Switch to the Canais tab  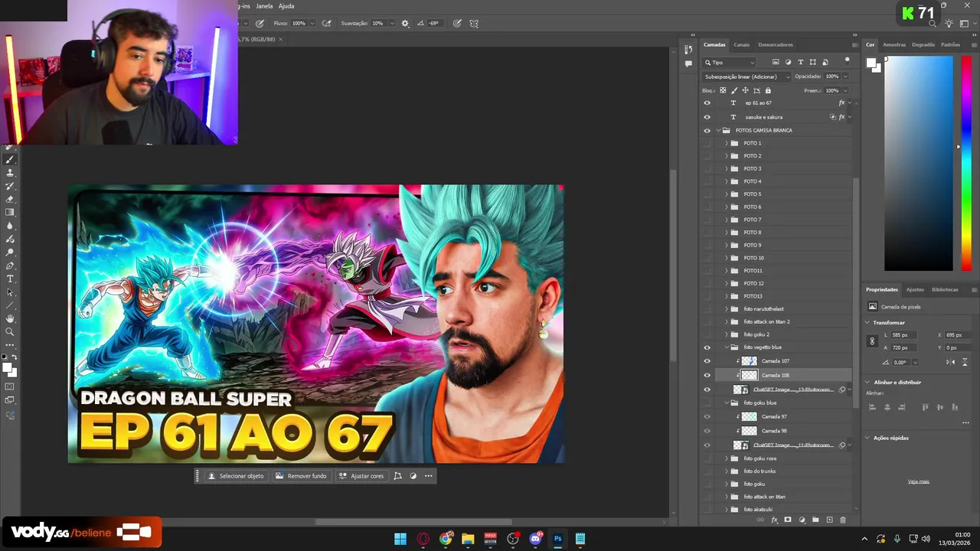pyautogui.click(x=741, y=44)
